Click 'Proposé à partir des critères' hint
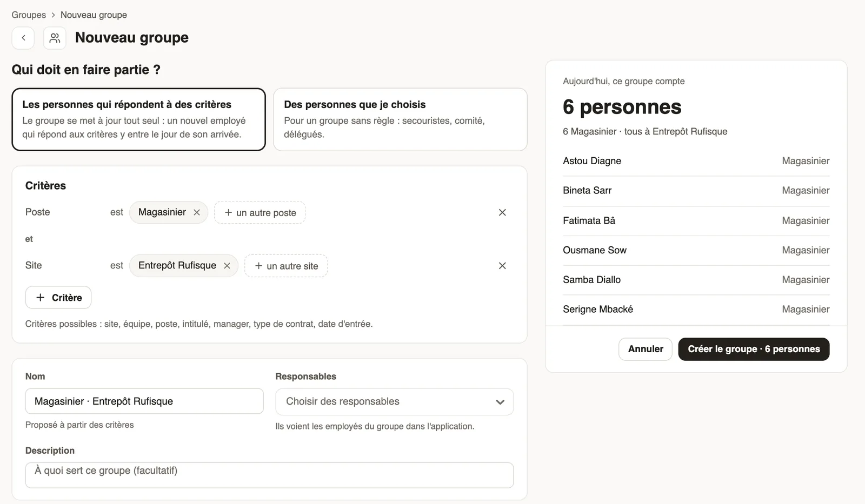The height and width of the screenshot is (504, 865). (x=79, y=425)
